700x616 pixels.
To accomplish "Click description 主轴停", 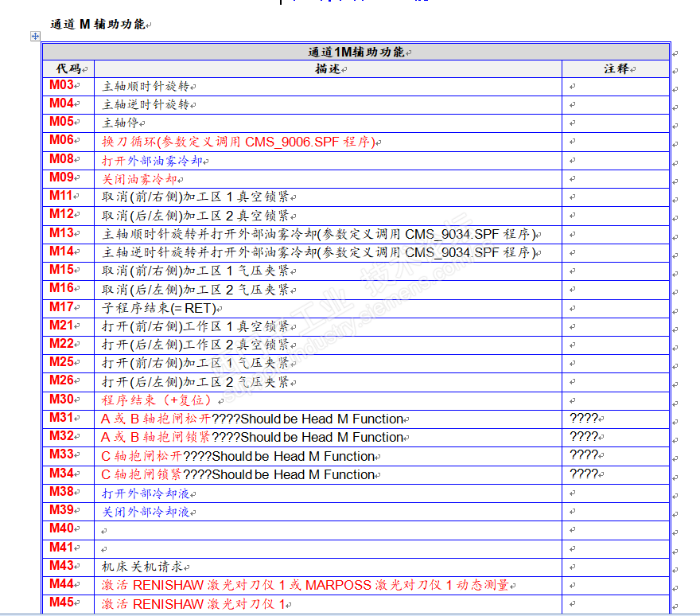I will [x=121, y=123].
